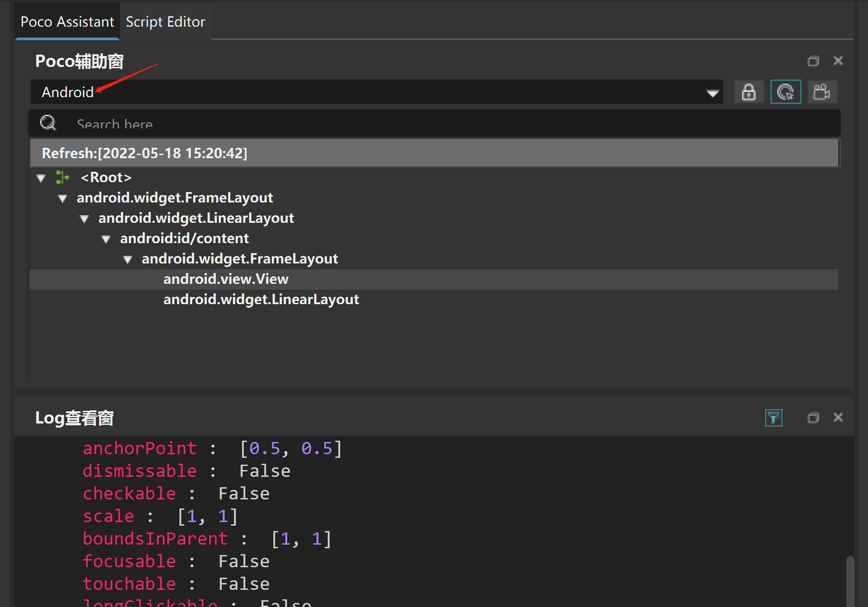This screenshot has height=607, width=868.
Task: Click the Poco lock UI tree icon
Action: [x=748, y=92]
